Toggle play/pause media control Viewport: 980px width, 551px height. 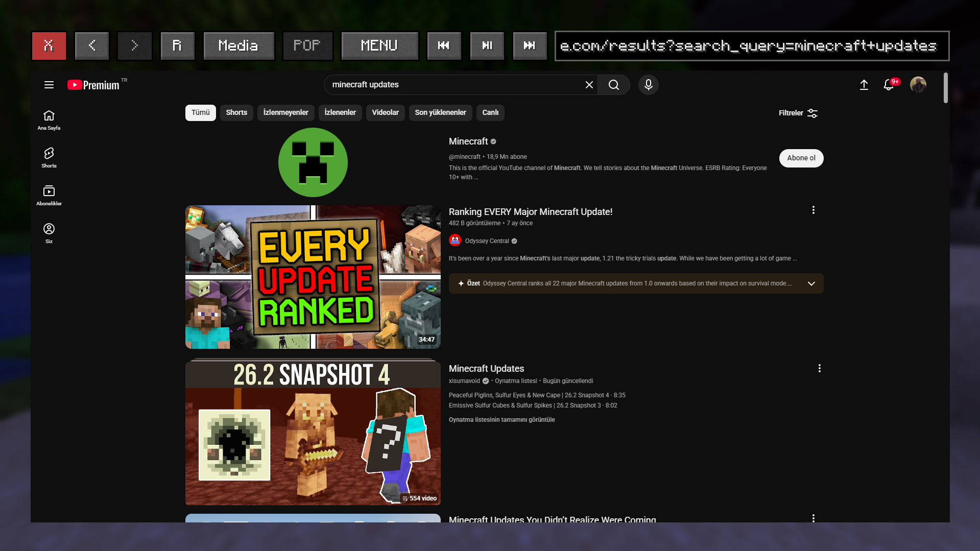coord(487,46)
